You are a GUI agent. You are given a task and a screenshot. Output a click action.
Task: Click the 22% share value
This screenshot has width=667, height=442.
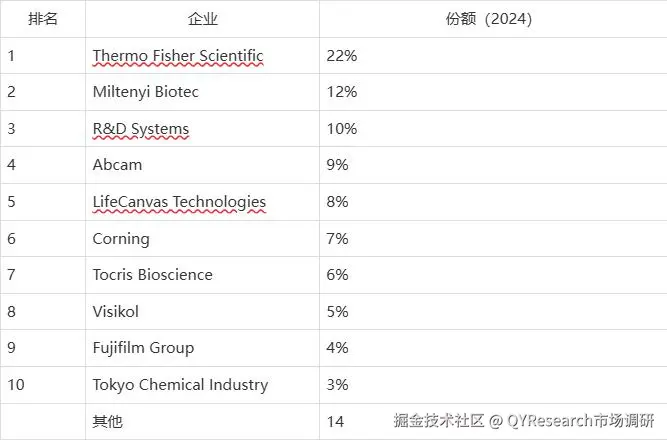point(341,56)
